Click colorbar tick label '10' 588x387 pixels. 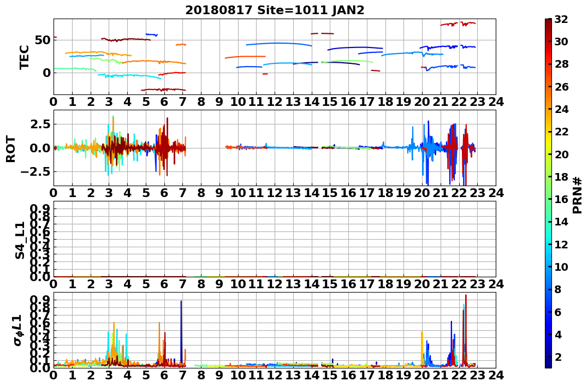(561, 266)
